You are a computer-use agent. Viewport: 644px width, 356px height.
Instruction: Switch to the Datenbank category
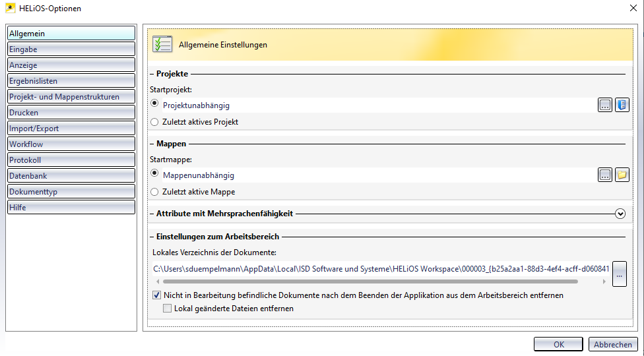tap(71, 175)
